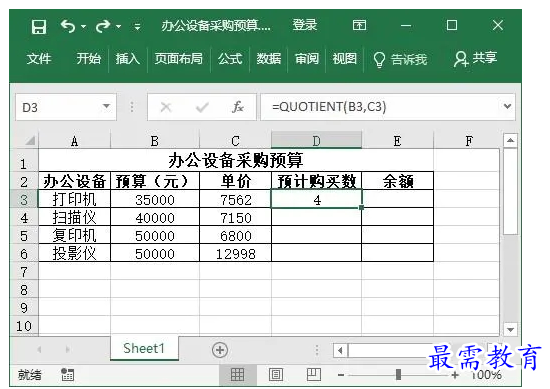
Task: Select column F header
Action: pos(469,141)
